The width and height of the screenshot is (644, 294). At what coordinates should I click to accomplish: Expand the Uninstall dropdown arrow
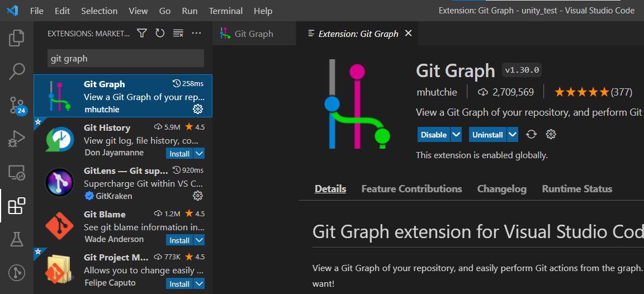(x=513, y=134)
